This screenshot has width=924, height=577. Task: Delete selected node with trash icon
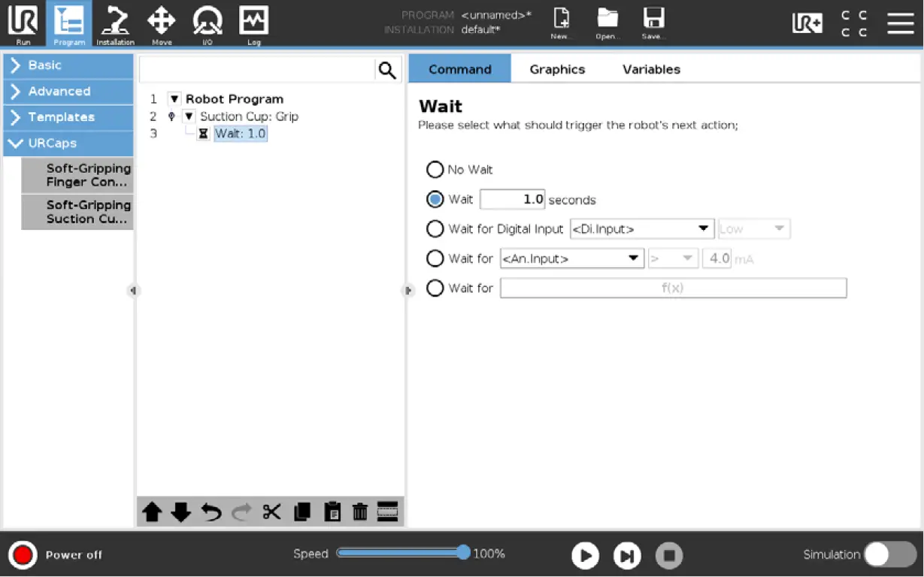(x=360, y=512)
